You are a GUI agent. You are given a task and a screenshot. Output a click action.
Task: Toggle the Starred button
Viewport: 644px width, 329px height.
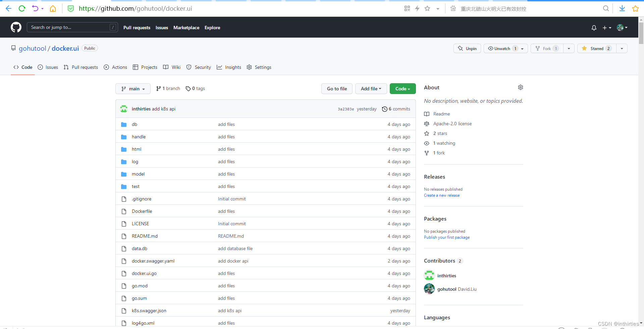coord(597,48)
